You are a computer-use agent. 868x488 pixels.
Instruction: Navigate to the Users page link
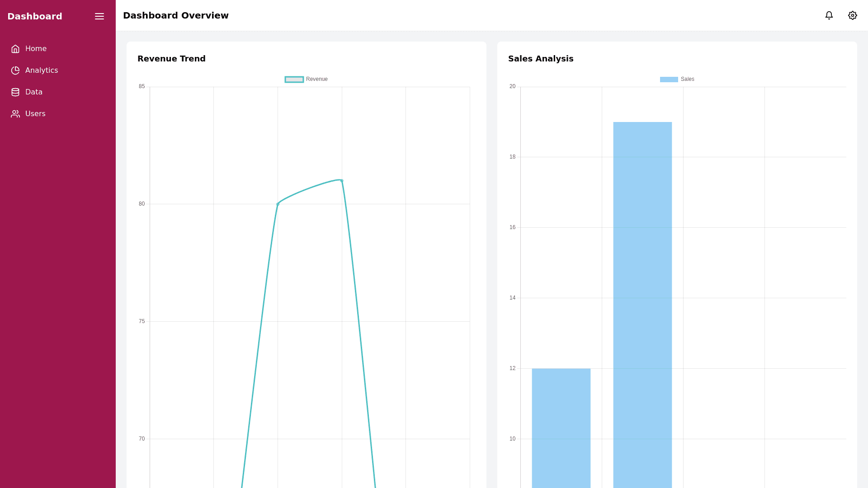(35, 114)
